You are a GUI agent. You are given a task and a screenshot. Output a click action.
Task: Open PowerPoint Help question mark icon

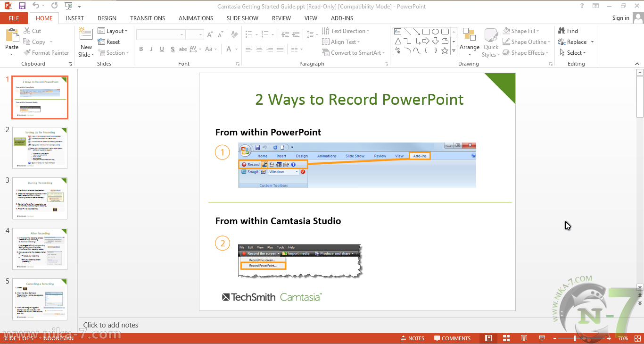pos(582,6)
